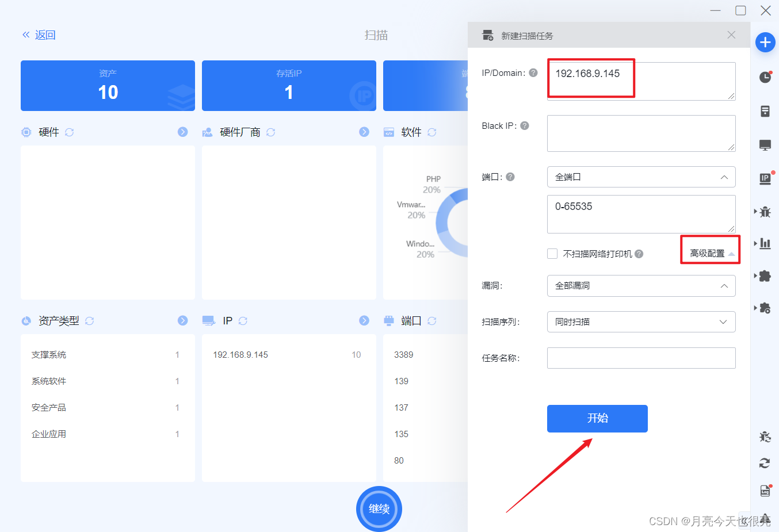Screen dimensions: 779x532
Task: Open the report bar chart icon in sidebar
Action: pos(765,244)
